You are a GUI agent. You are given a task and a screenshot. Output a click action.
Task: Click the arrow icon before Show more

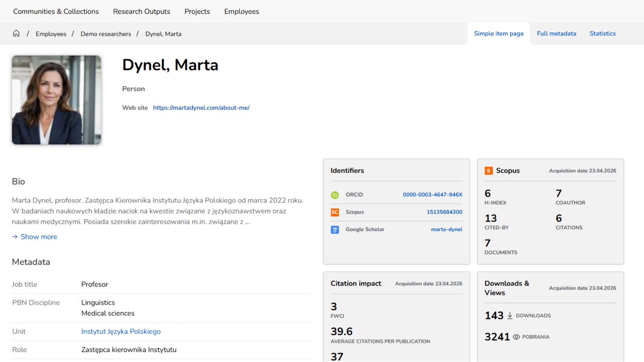(15, 237)
